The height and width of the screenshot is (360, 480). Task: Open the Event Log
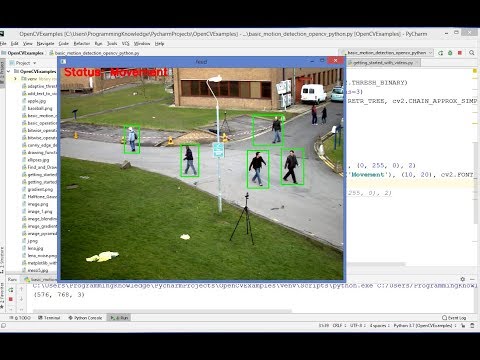point(454,318)
